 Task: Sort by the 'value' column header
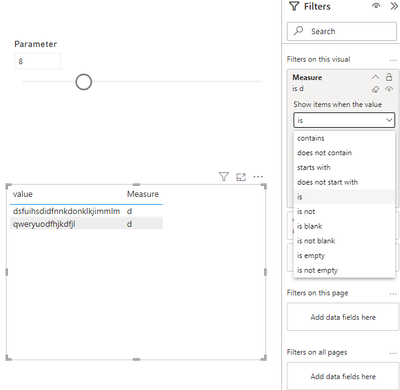click(23, 194)
